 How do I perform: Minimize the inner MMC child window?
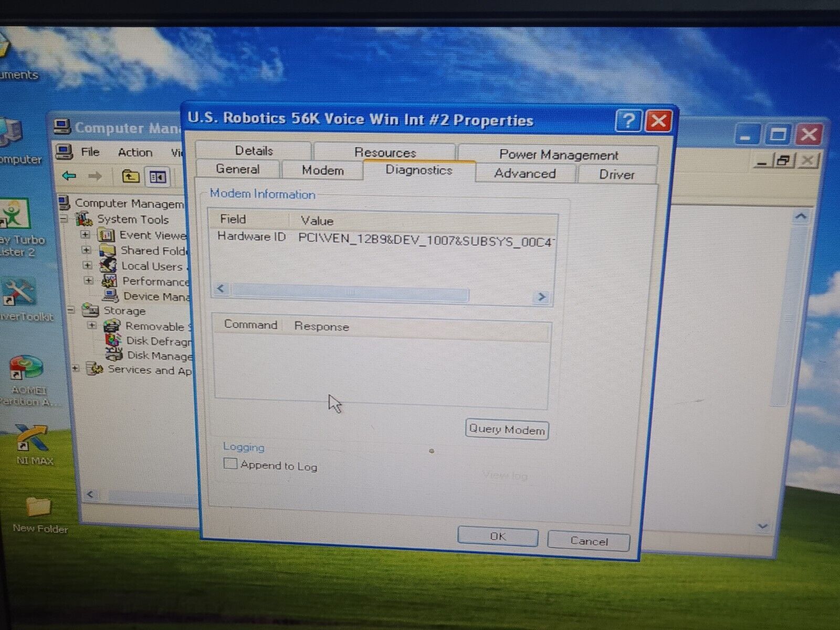coord(762,161)
